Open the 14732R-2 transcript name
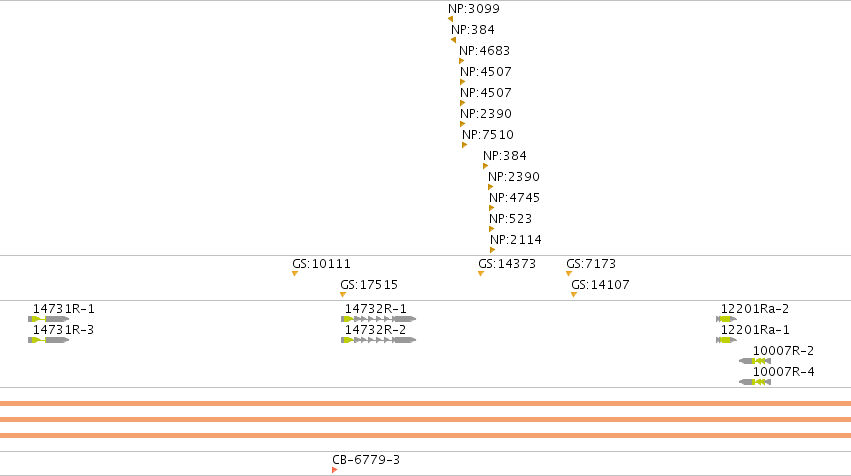This screenshot has width=851, height=476. [376, 331]
